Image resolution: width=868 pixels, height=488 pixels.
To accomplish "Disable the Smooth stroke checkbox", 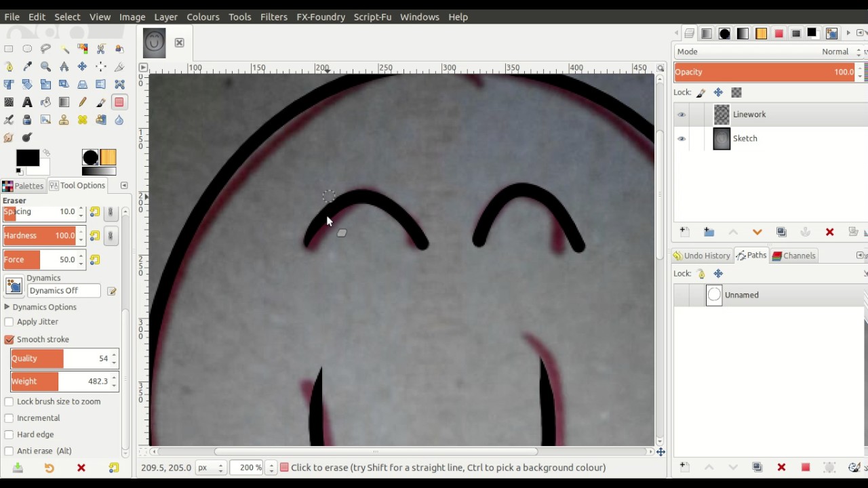I will tap(9, 340).
